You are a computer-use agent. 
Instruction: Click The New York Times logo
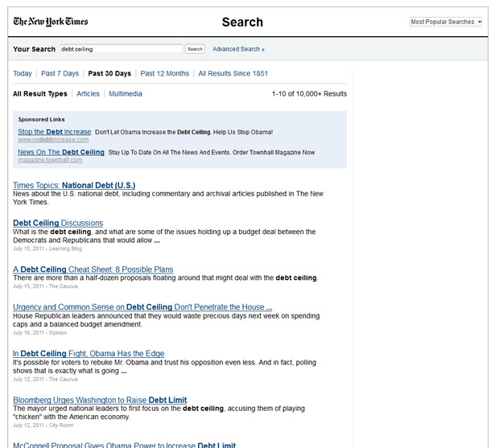click(51, 22)
